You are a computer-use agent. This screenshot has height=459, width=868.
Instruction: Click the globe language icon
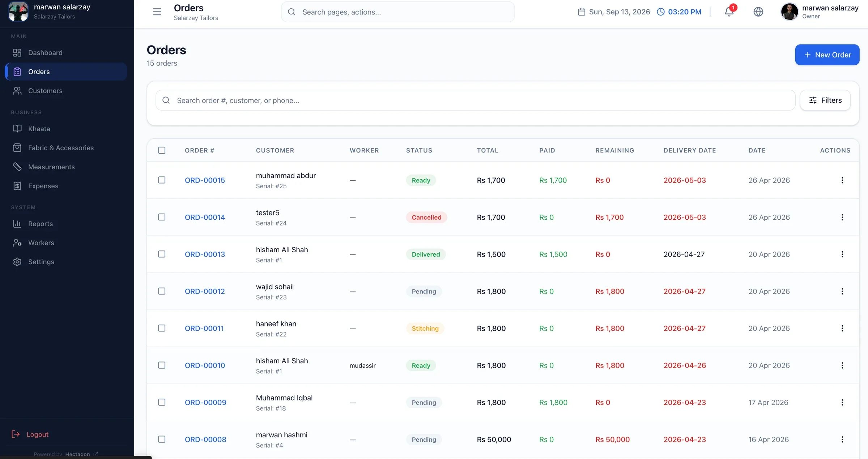tap(758, 12)
